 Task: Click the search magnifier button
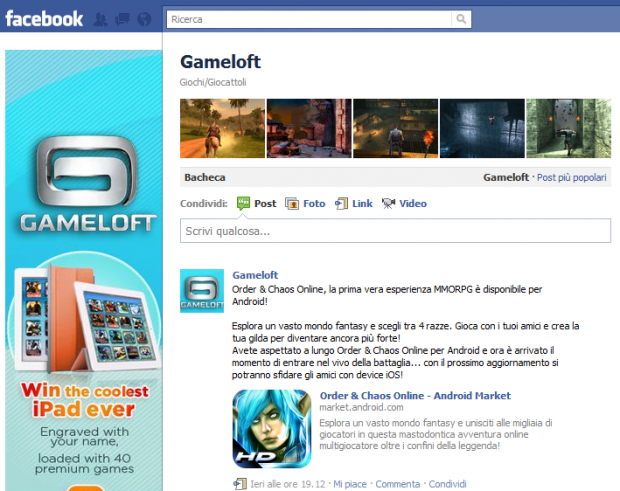point(461,19)
